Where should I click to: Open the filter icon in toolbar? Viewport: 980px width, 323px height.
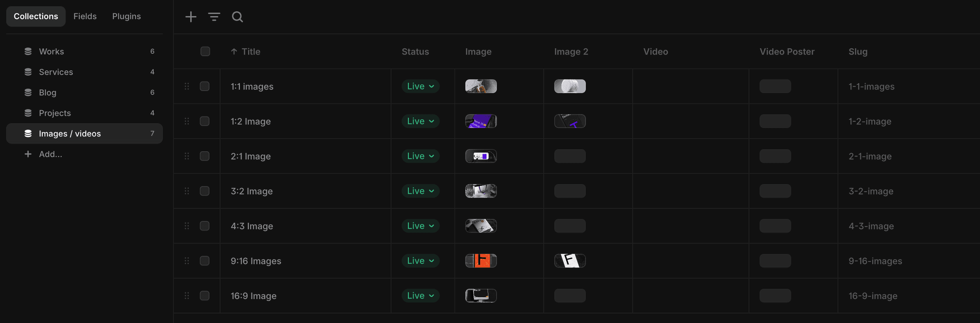pyautogui.click(x=214, y=16)
